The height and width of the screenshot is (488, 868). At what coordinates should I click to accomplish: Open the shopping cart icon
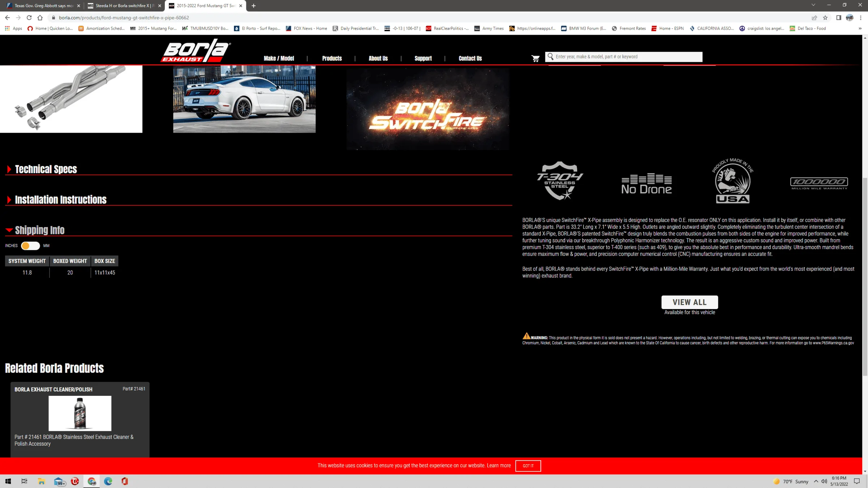coord(535,58)
